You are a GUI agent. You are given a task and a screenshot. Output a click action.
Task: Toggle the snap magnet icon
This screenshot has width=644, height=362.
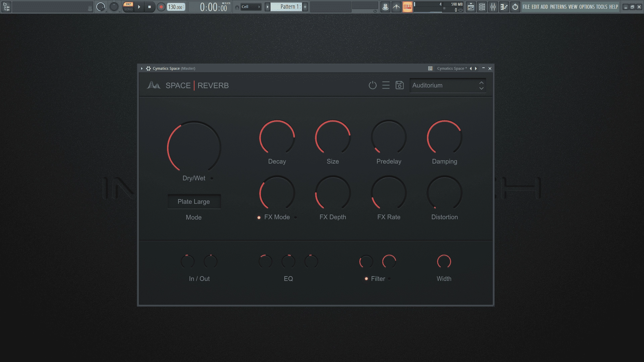click(x=237, y=7)
